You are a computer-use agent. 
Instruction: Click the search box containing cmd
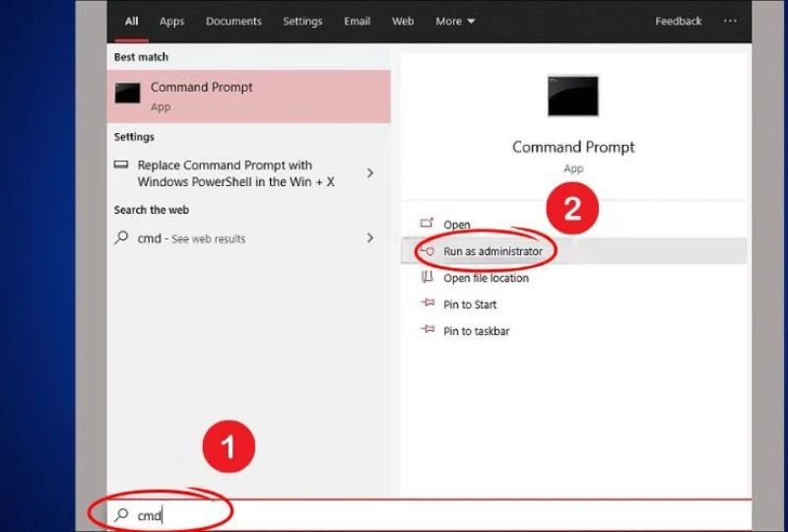(429, 515)
